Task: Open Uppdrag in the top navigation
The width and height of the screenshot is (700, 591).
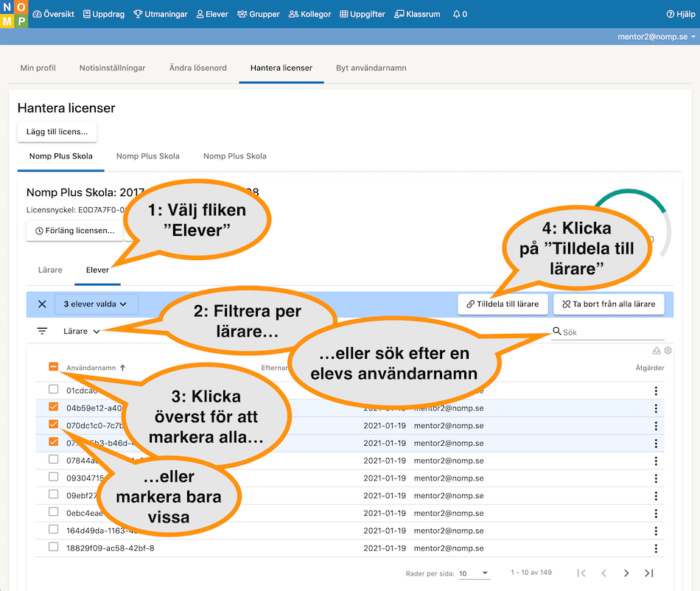Action: click(x=104, y=14)
